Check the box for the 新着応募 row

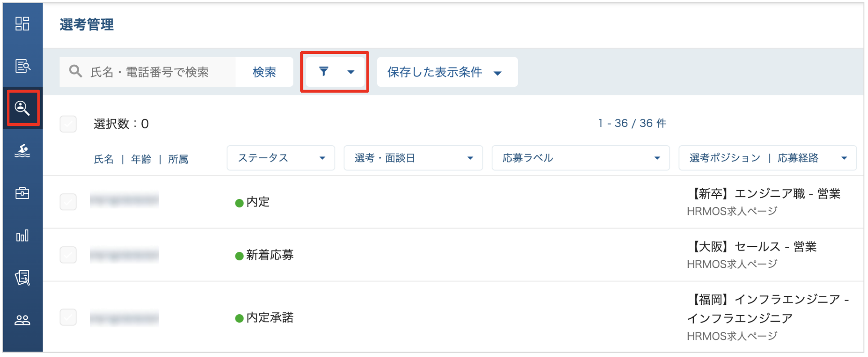coord(68,255)
